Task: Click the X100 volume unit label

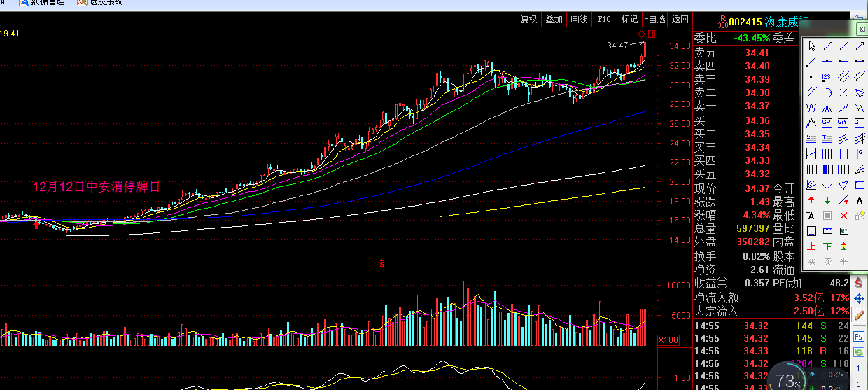Action: (668, 340)
